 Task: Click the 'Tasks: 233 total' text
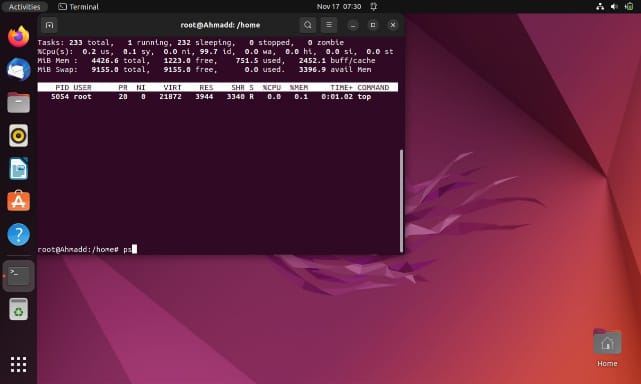point(73,43)
